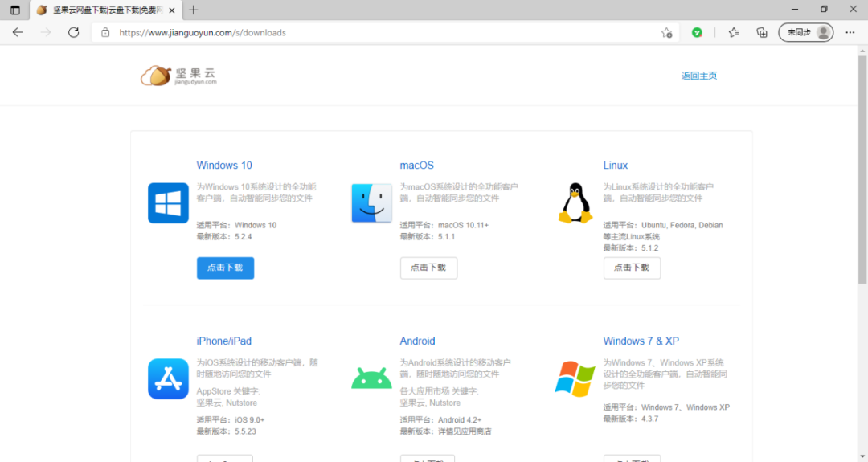Reload the page with the refresh icon
Image resolution: width=868 pixels, height=462 pixels.
[x=74, y=33]
